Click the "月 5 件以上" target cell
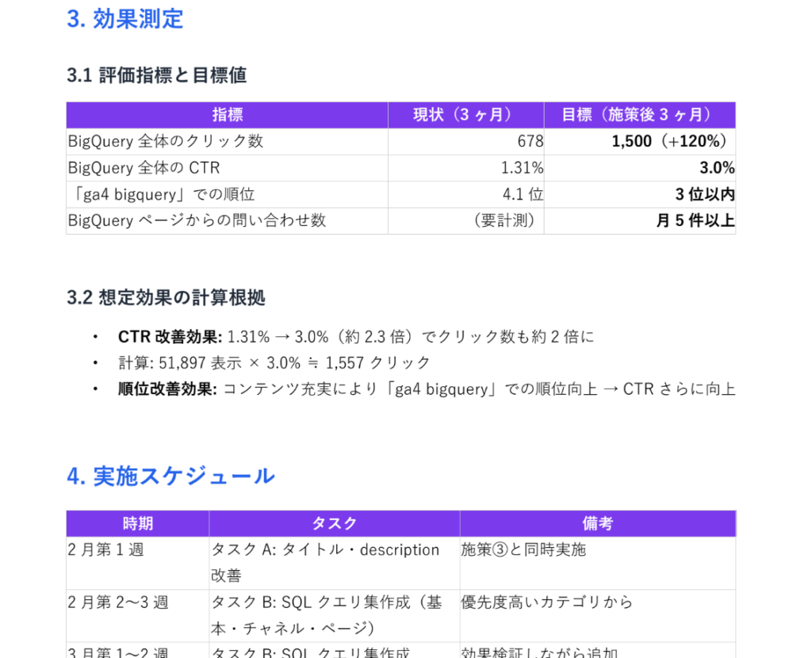This screenshot has width=812, height=658. point(695,220)
